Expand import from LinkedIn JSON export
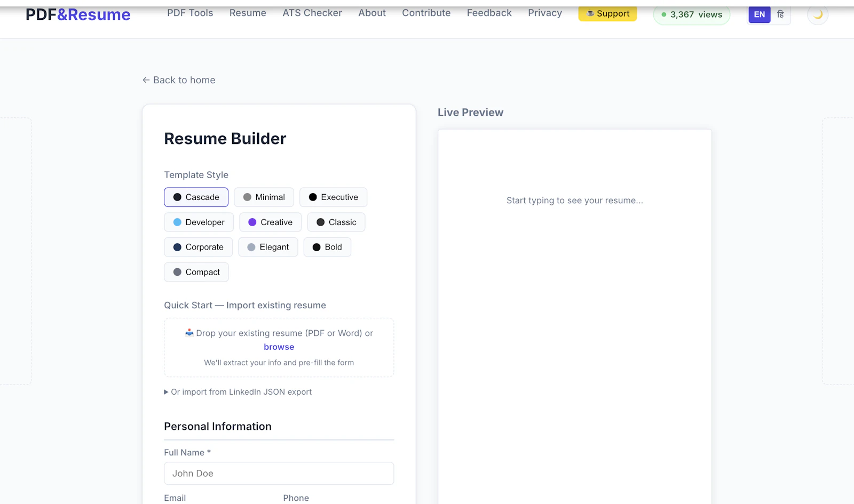Screen dimensions: 854x504 point(238,392)
